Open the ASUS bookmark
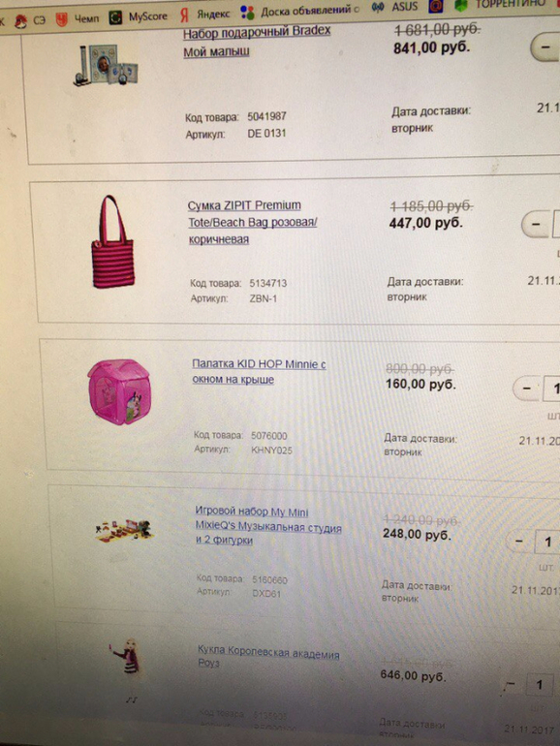 pyautogui.click(x=394, y=7)
